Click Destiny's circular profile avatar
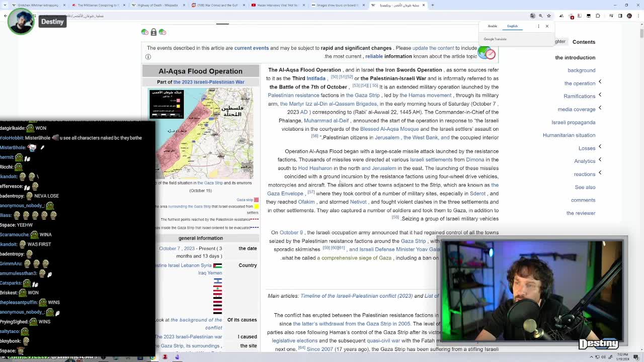Viewport: 644px width, 362px height. pos(21,21)
